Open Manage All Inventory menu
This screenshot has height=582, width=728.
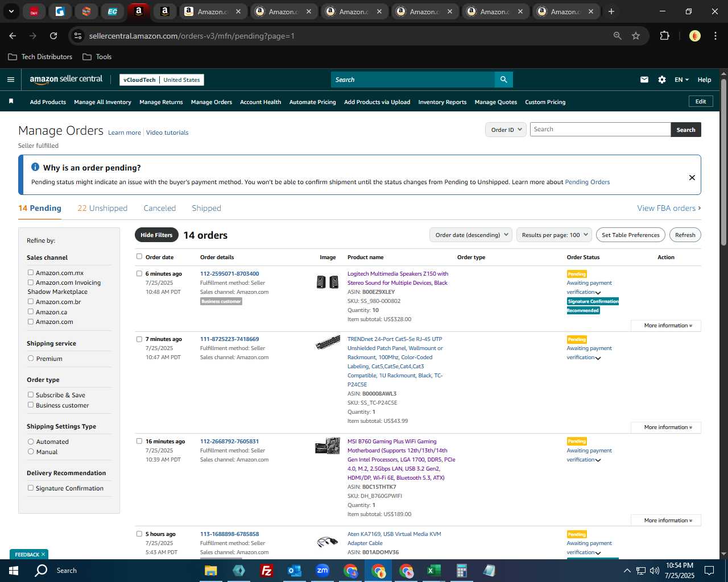point(102,102)
